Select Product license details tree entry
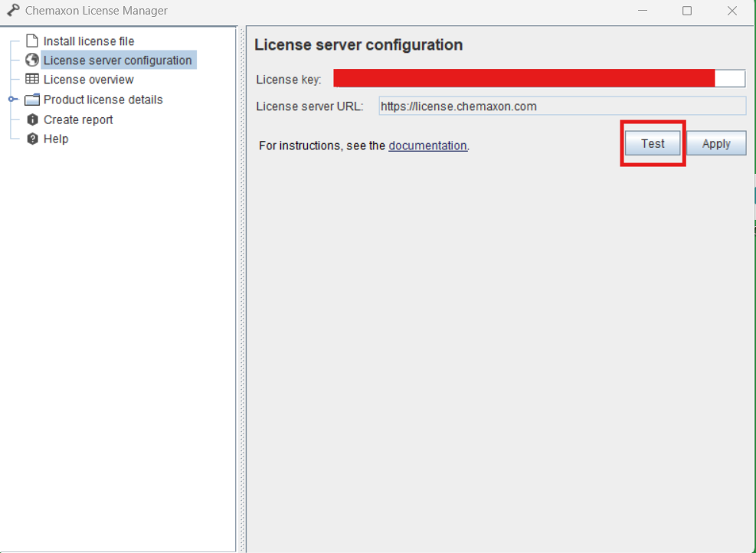This screenshot has height=553, width=756. coord(103,100)
